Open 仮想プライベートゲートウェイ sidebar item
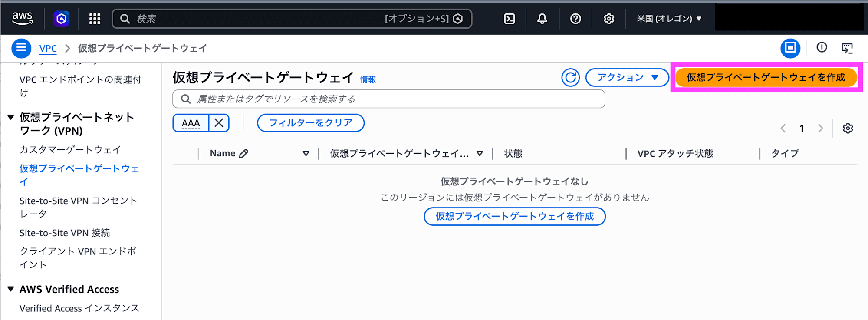The height and width of the screenshot is (320, 868). tap(79, 175)
